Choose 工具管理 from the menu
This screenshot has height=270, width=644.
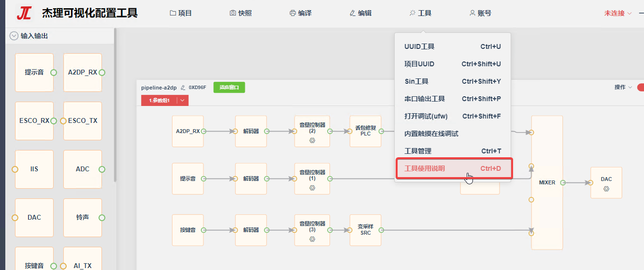point(453,151)
